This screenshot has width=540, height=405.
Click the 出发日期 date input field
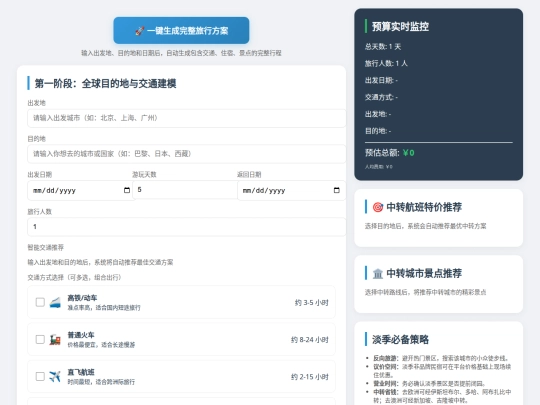(x=81, y=190)
